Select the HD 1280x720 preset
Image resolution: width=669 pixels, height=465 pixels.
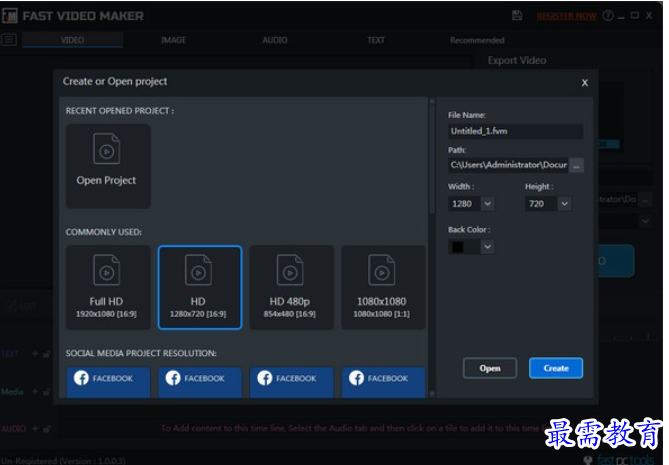pyautogui.click(x=200, y=287)
